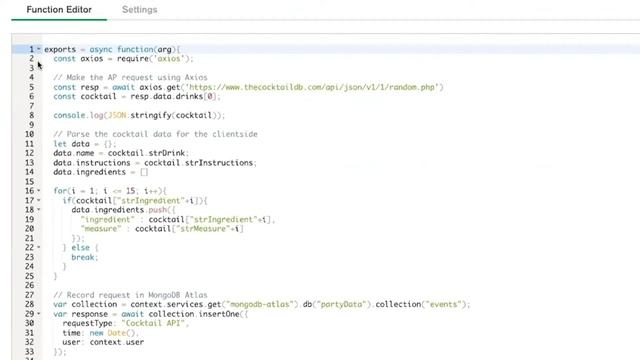640x360 pixels.
Task: Click 'let data' on line 11
Action: pos(71,144)
